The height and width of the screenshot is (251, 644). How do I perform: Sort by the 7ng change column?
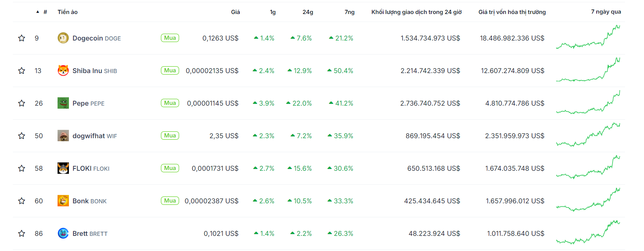(x=349, y=12)
